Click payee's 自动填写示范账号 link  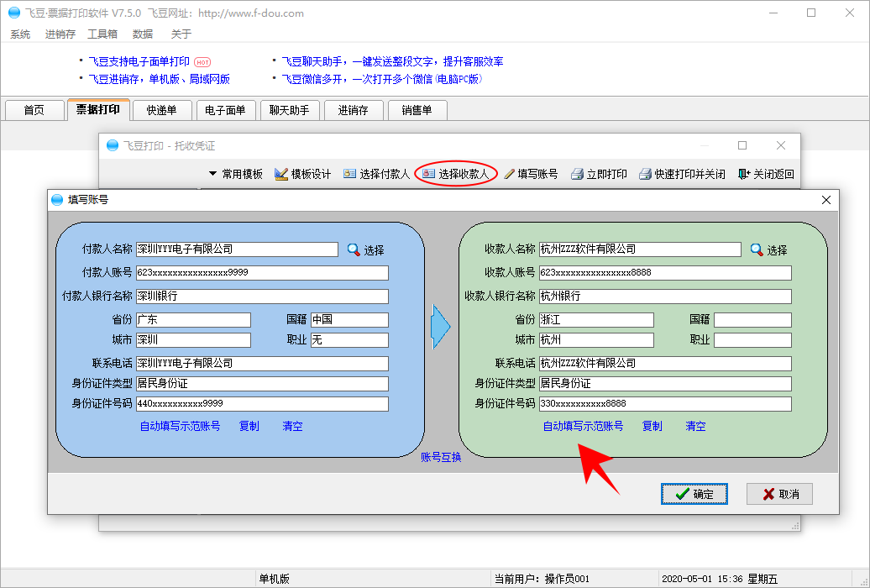[x=583, y=426]
